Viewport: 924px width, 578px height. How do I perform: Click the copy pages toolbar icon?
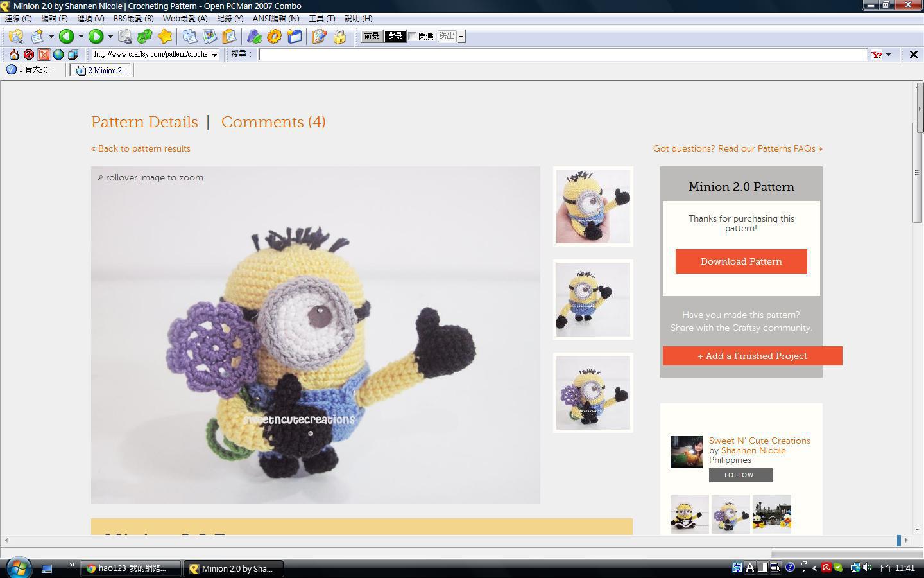pyautogui.click(x=190, y=37)
